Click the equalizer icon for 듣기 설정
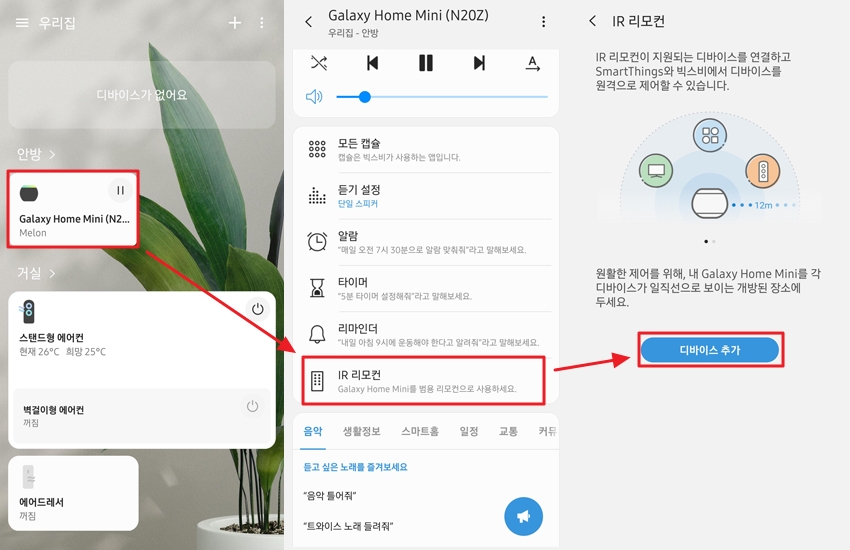 coord(317,195)
